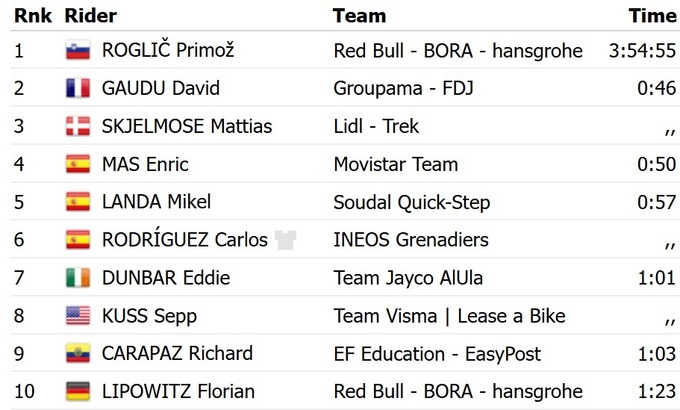Image resolution: width=680 pixels, height=410 pixels.
Task: Click the French flag beside Gaudu
Action: point(77,89)
